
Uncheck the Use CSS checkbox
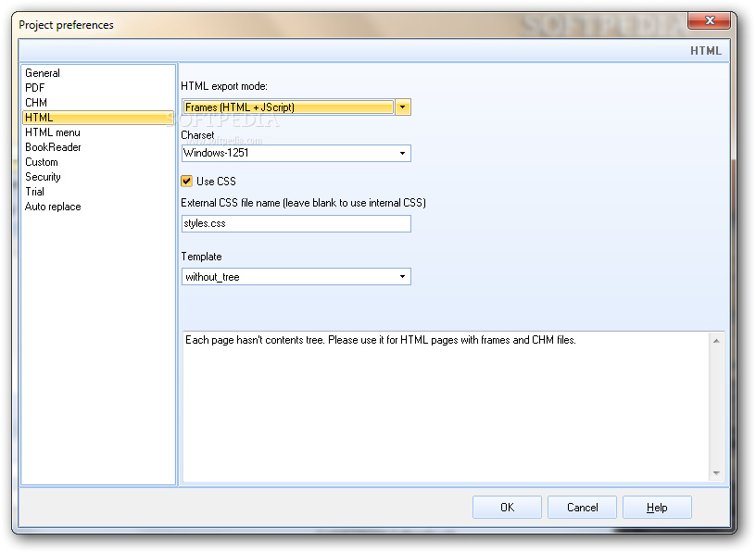coord(186,182)
